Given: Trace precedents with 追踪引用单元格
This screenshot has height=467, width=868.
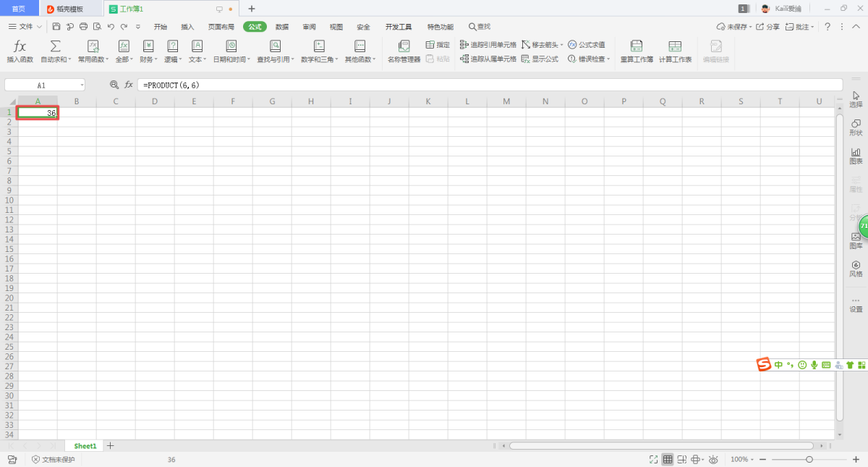Looking at the screenshot, I should click(488, 45).
